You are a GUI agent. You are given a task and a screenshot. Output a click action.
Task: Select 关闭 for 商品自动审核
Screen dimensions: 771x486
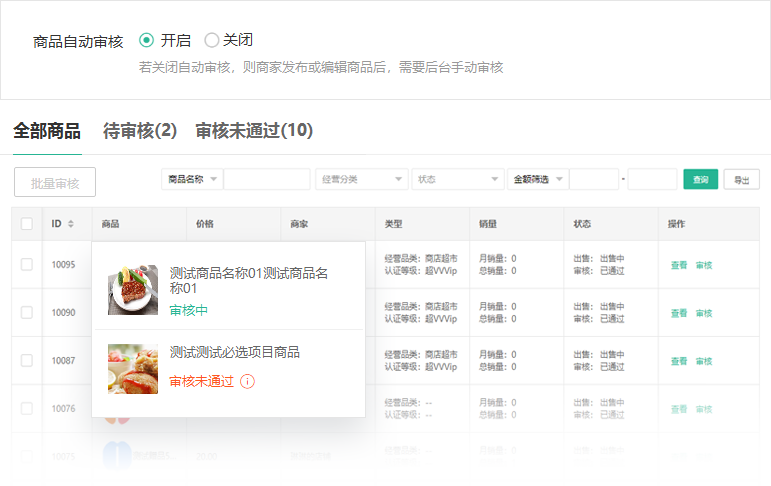pyautogui.click(x=211, y=40)
